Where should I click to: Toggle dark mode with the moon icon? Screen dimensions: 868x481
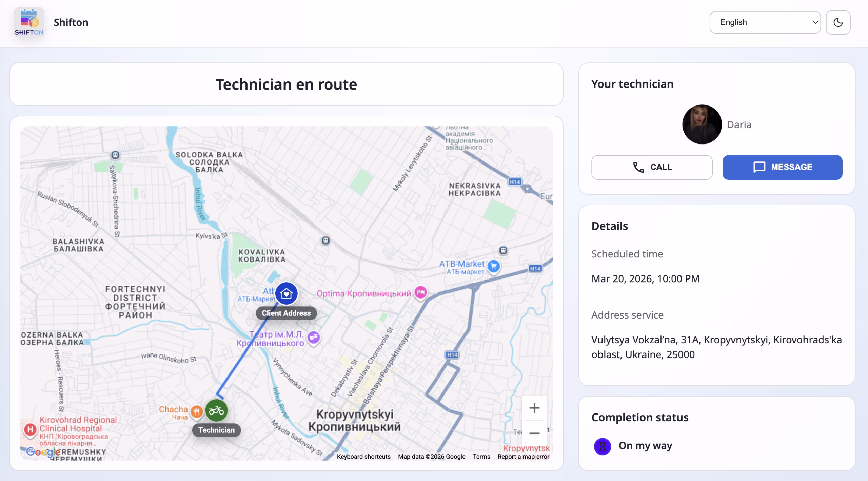[838, 22]
